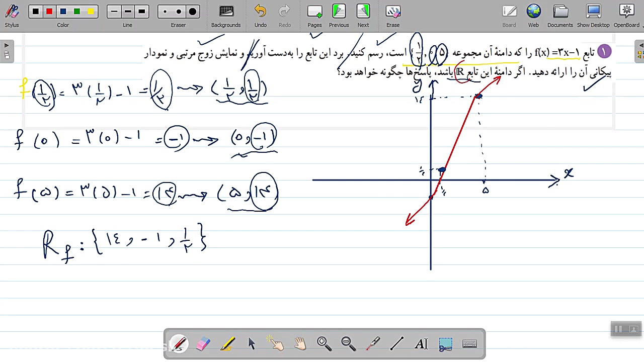Open the Backgrounds options
Screen dimensions: 644x362
[226, 16]
